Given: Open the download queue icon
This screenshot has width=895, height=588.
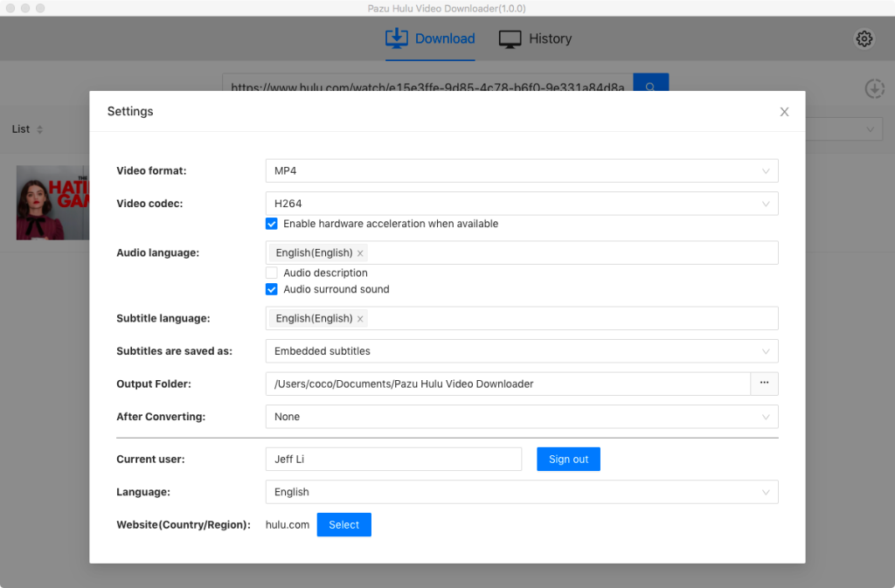Looking at the screenshot, I should 874,89.
